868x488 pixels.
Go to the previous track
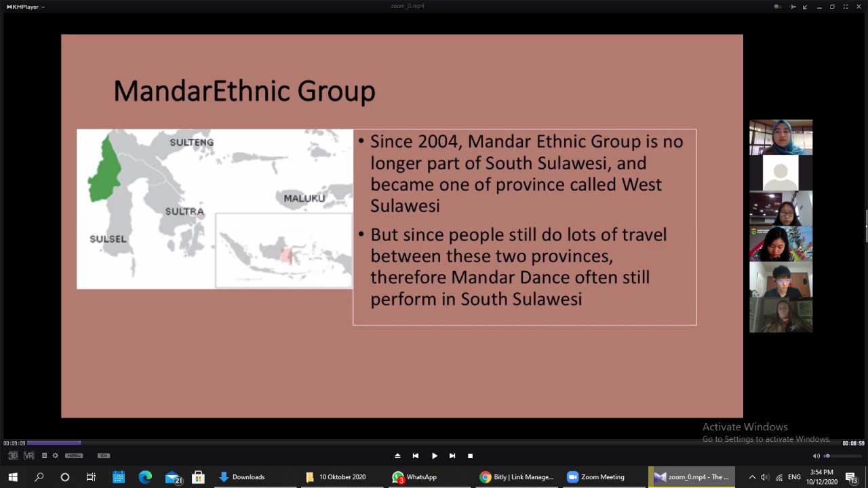coord(416,456)
